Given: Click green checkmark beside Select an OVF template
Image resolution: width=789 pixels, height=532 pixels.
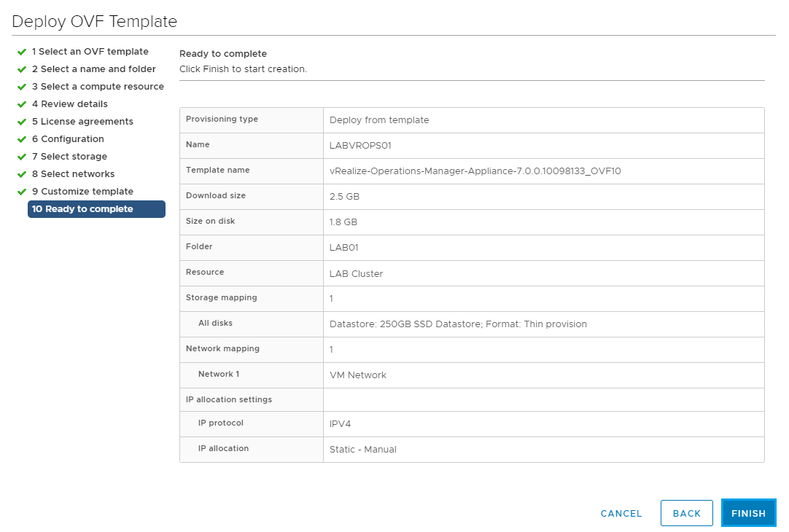Looking at the screenshot, I should (22, 52).
